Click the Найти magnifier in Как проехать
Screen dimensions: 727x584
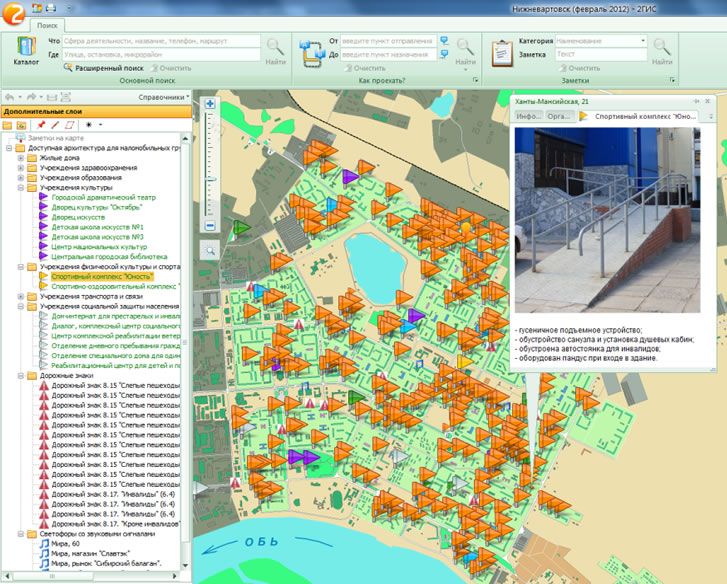[465, 52]
